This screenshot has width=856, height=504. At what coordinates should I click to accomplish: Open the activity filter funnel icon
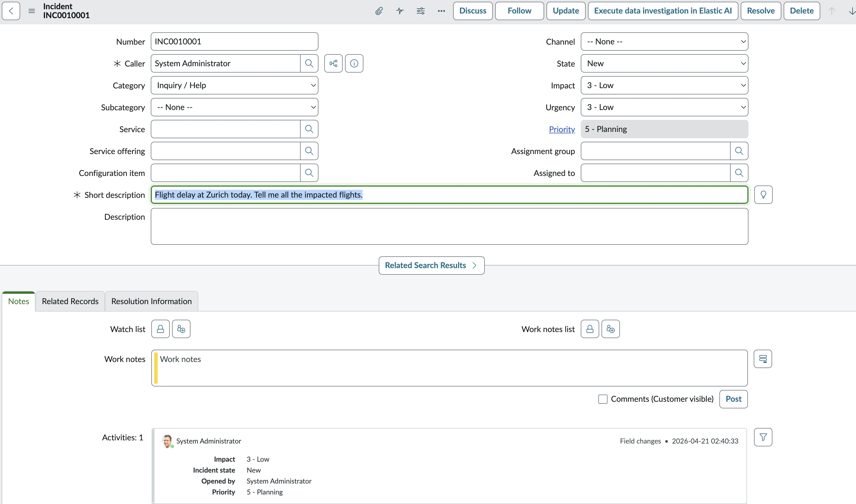pos(763,437)
